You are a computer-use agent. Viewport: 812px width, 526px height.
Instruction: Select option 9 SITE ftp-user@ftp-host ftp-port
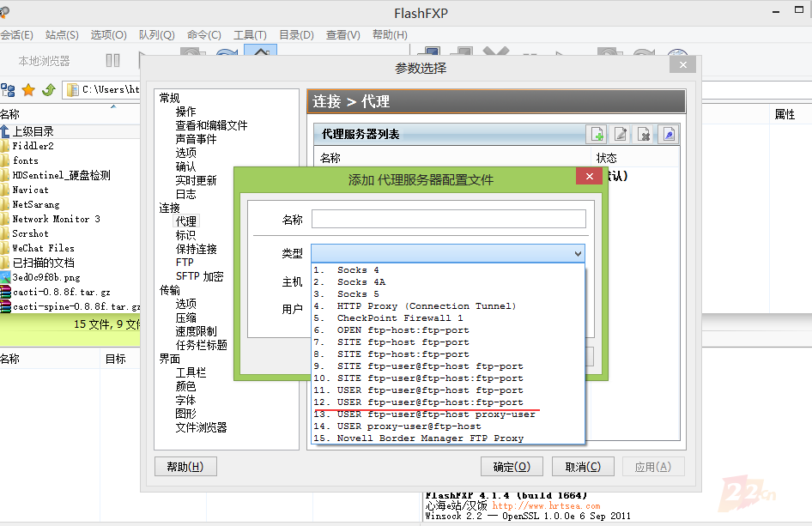[448, 366]
